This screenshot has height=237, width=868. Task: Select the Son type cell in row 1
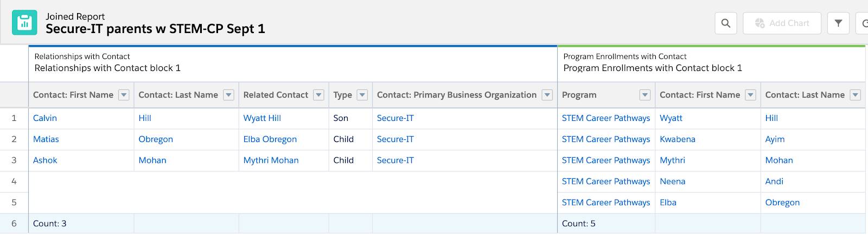click(350, 118)
